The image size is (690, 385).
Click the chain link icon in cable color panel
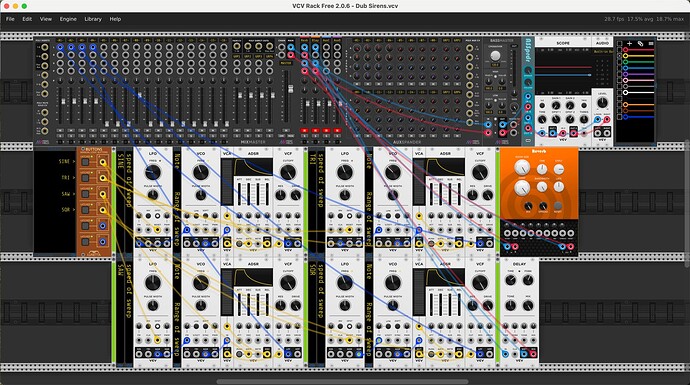(640, 44)
